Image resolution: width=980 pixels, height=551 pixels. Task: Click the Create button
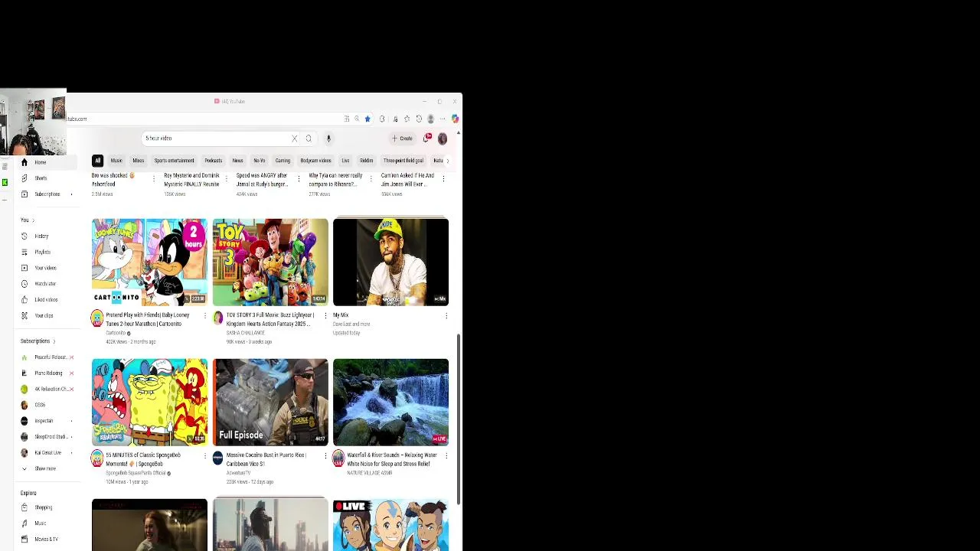pos(402,139)
